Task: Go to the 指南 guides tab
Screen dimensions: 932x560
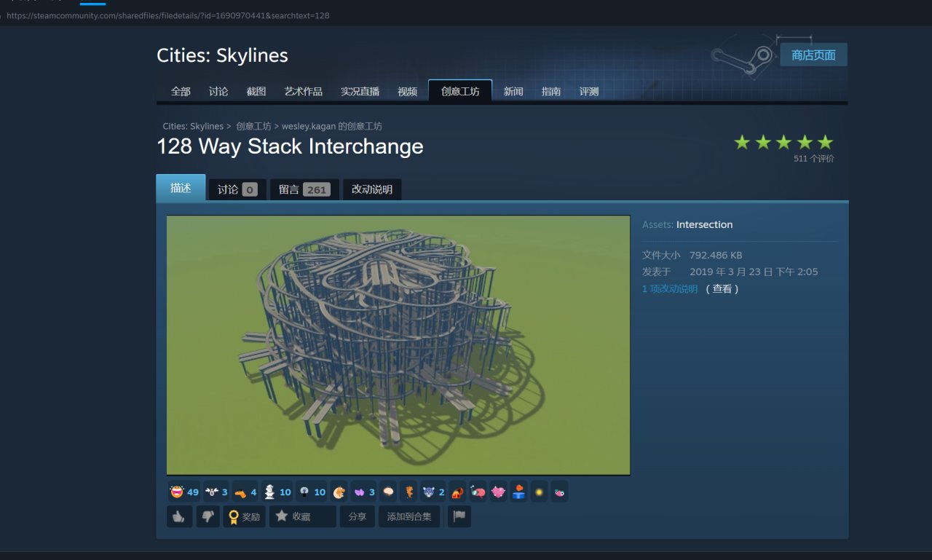Action: [551, 91]
